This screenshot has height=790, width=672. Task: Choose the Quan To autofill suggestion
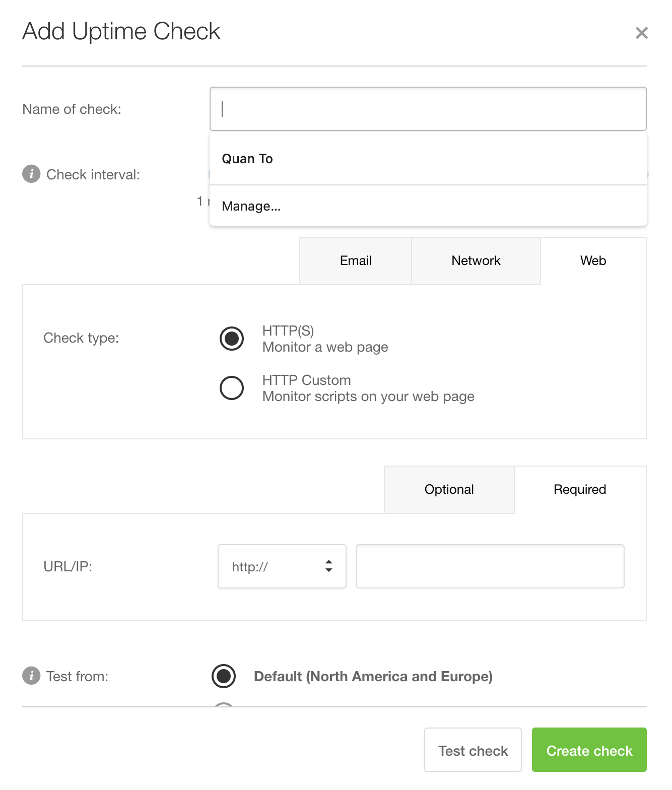[x=247, y=159]
